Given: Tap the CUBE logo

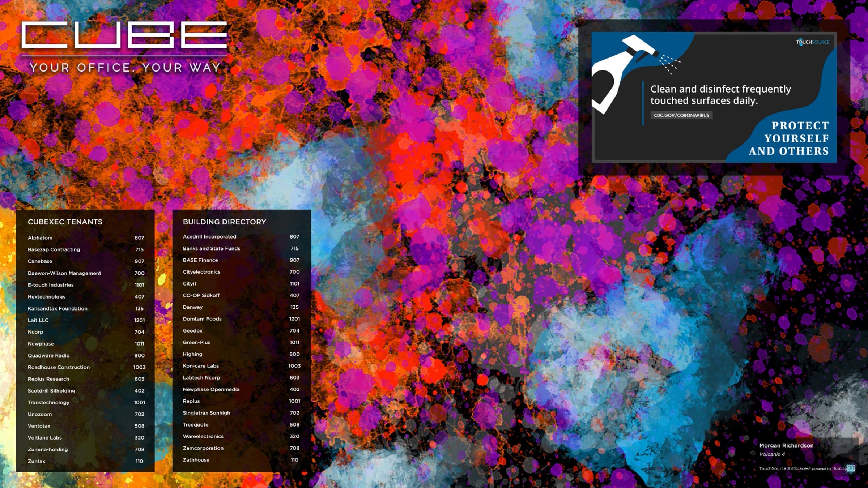Looking at the screenshot, I should point(124,35).
